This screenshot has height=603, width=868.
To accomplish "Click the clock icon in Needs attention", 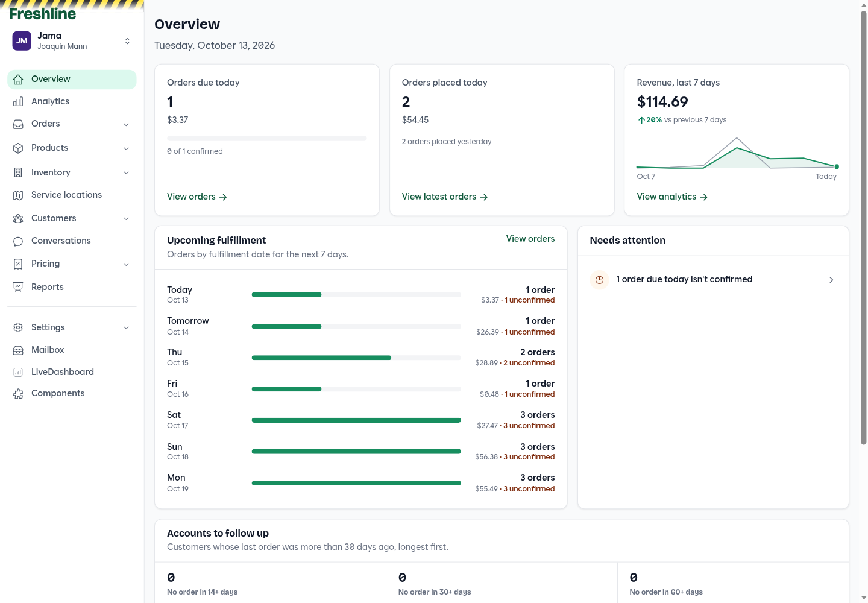I will click(599, 280).
